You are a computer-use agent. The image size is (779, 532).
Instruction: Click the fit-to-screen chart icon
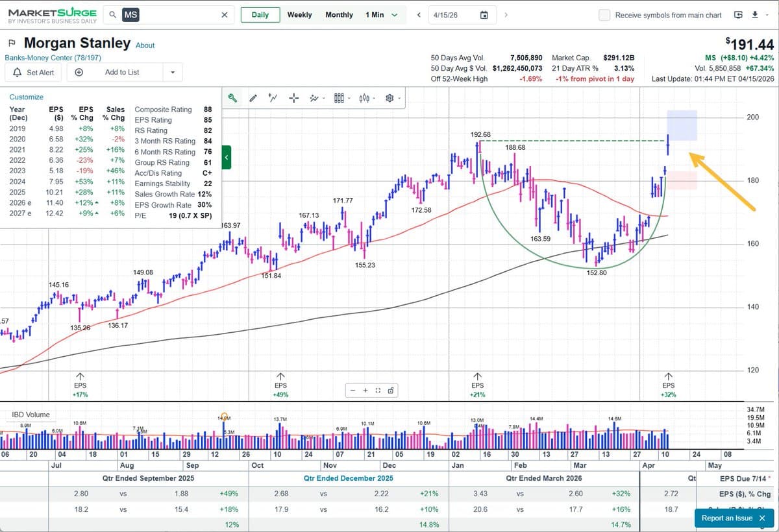coord(378,390)
